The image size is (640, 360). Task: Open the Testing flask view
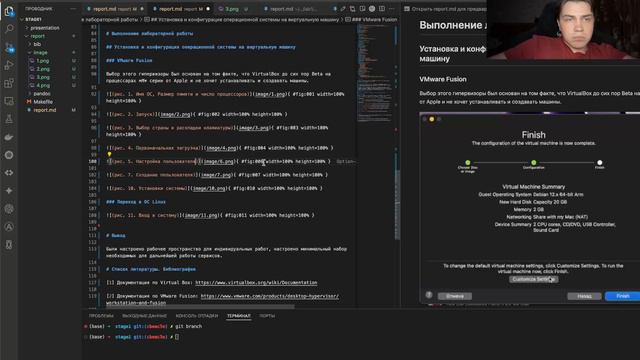coord(9,119)
